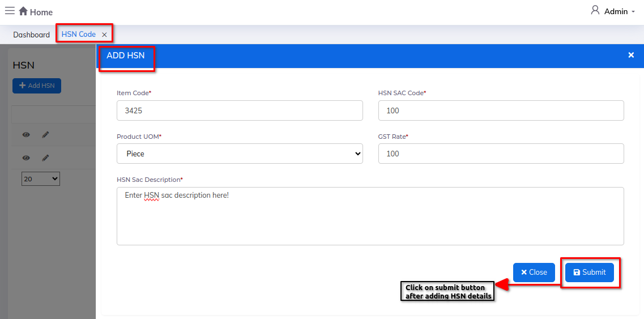Click the HSN page heading

(x=23, y=65)
